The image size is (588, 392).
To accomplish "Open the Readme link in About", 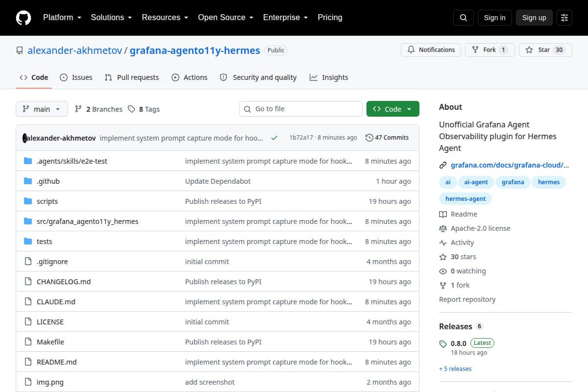I will click(x=458, y=214).
